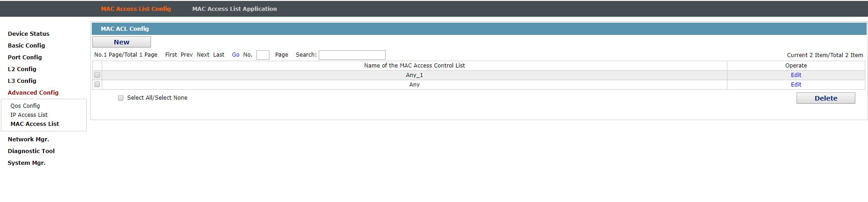Open the L2 Config menu
Viewport: 868px width, 202px height.
tap(22, 69)
